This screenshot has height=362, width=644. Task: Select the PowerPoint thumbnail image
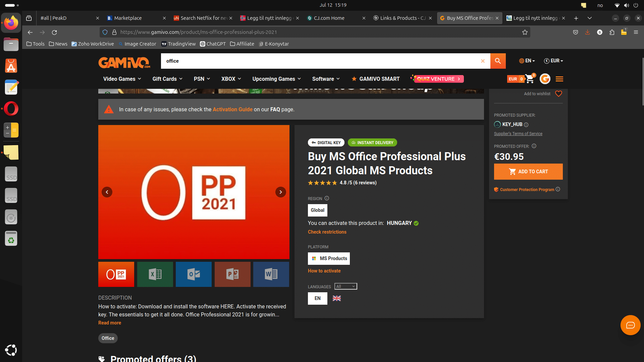click(232, 274)
